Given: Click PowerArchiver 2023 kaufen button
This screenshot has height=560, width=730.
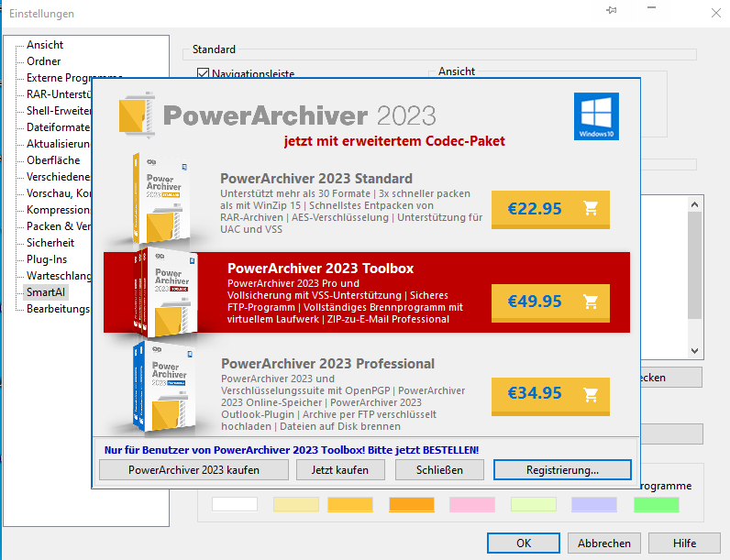Looking at the screenshot, I should pos(194,470).
